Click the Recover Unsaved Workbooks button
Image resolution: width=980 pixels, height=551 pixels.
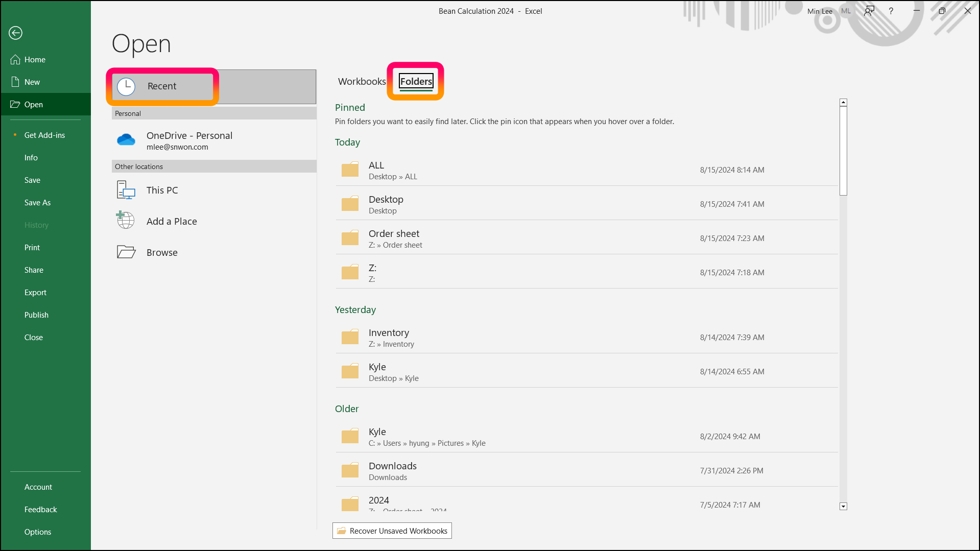[392, 531]
